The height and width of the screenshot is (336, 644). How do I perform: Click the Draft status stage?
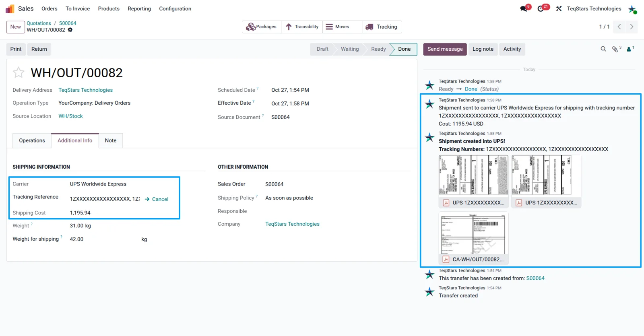(x=322, y=49)
